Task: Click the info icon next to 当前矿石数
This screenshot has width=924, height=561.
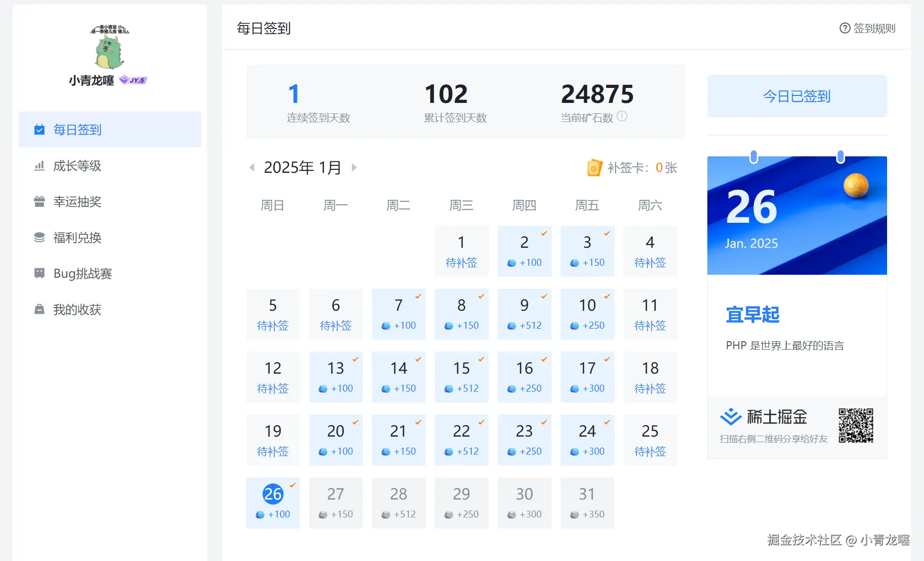Action: pos(622,117)
